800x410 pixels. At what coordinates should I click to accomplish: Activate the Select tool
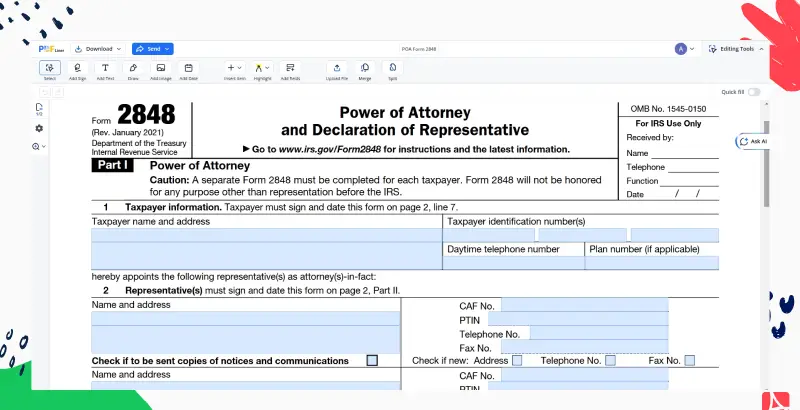pos(49,68)
